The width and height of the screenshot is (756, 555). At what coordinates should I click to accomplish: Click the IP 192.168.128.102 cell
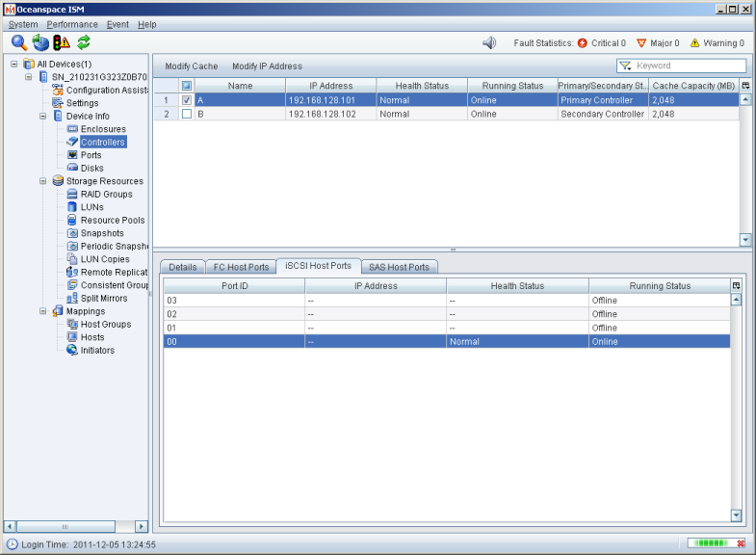(330, 114)
